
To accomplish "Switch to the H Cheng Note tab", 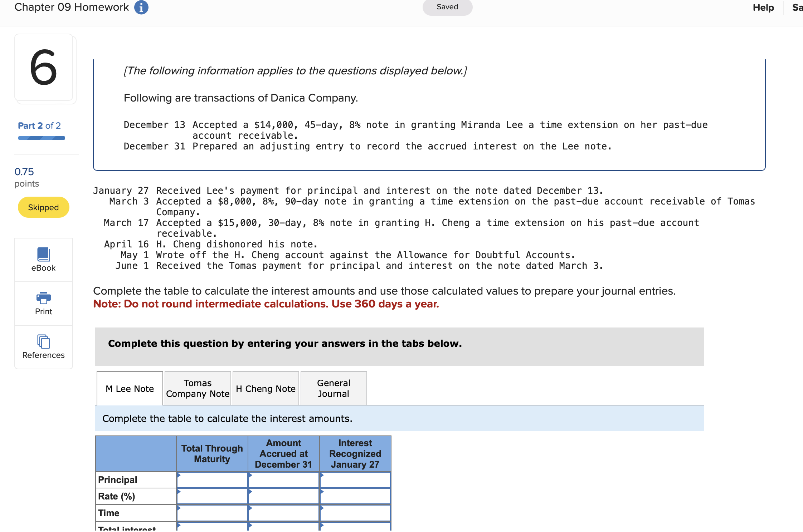I will (x=266, y=389).
